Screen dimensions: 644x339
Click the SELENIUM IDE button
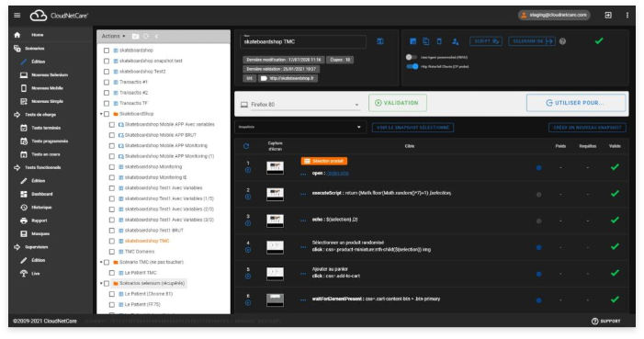[x=532, y=41]
